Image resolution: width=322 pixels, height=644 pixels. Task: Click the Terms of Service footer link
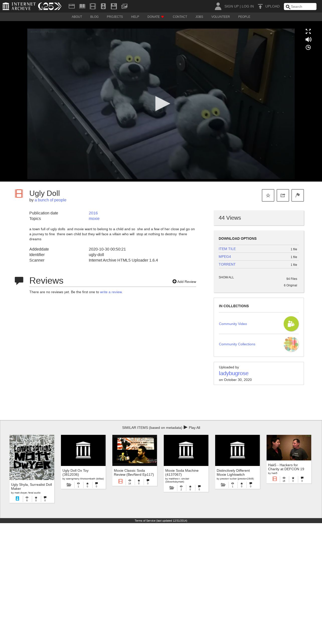tap(161, 521)
